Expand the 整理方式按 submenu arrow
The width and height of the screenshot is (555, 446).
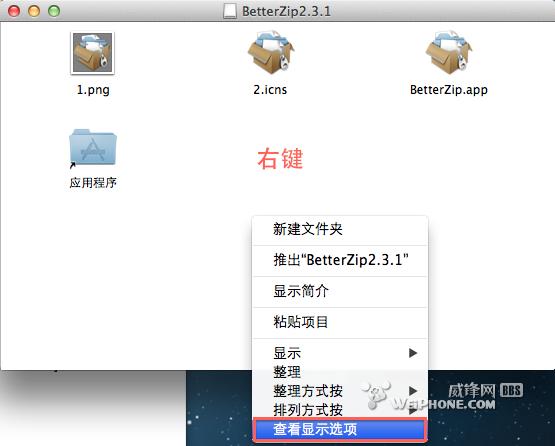413,391
